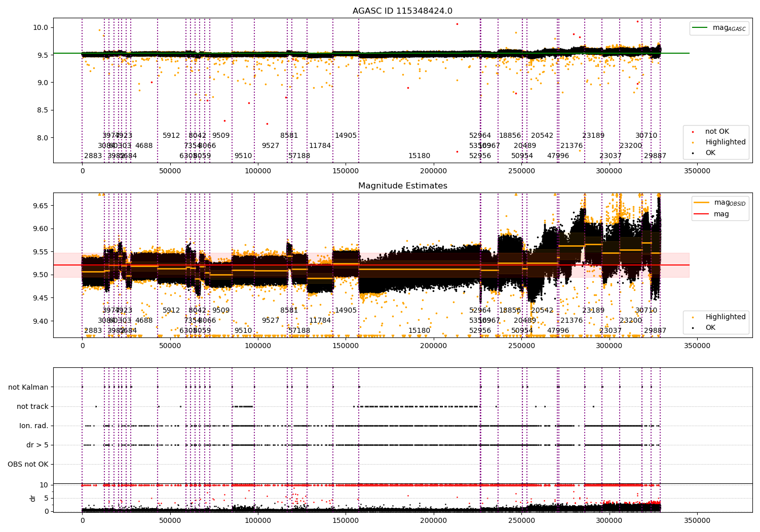
Task: Click the "OK" legend entry in top plot
Action: tap(710, 153)
